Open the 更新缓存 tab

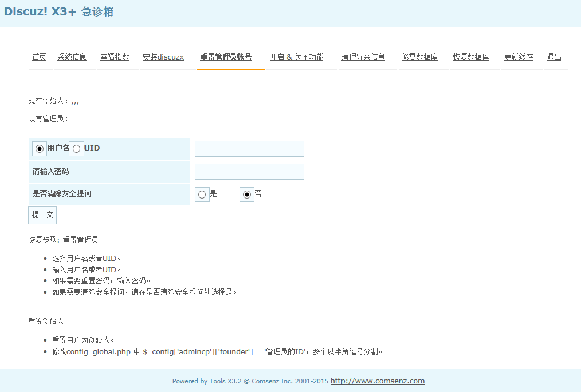pos(519,57)
